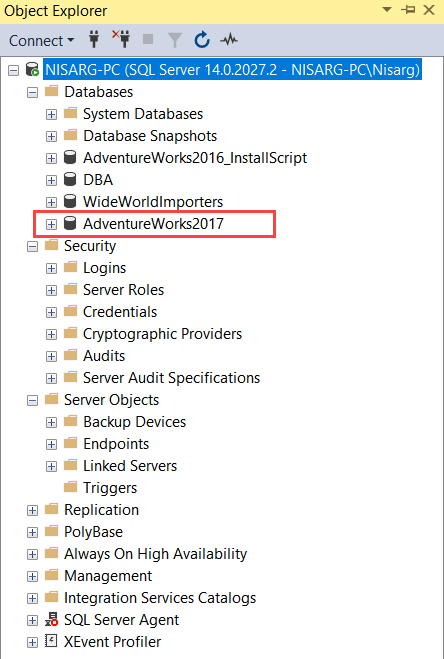Click the Stop square icon
The image size is (444, 659).
tap(148, 39)
